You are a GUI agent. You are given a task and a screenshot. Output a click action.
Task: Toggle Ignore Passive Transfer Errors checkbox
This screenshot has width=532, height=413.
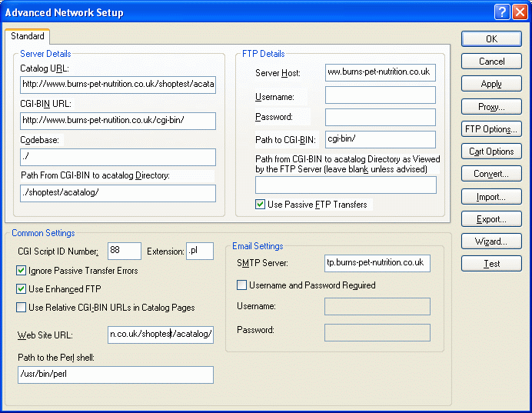pyautogui.click(x=22, y=271)
